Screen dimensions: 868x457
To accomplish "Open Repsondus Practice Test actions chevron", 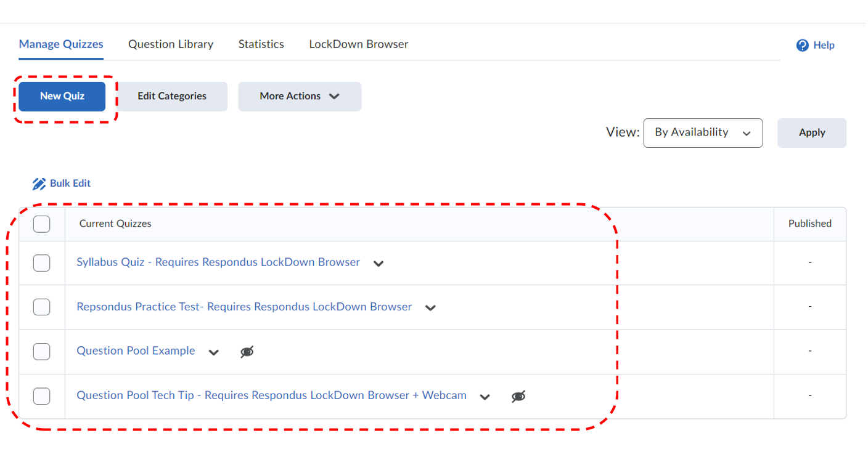I will tap(430, 308).
